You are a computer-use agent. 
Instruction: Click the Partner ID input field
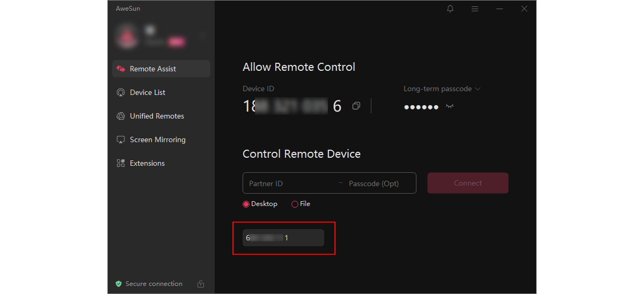coord(290,183)
